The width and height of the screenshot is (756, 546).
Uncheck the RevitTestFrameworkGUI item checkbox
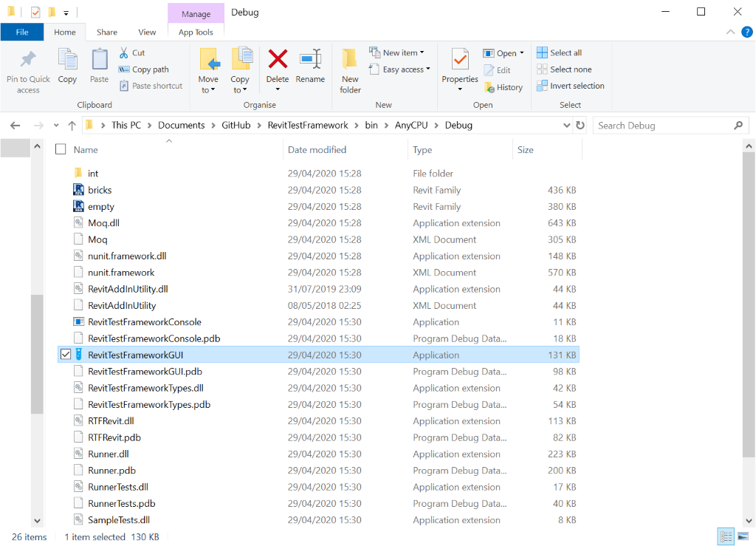(x=66, y=355)
